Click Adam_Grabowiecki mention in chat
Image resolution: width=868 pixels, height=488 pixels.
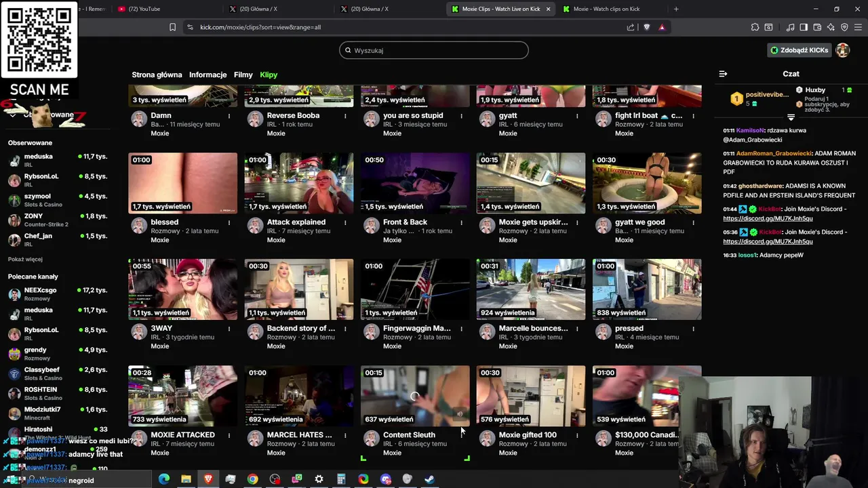[752, 140]
